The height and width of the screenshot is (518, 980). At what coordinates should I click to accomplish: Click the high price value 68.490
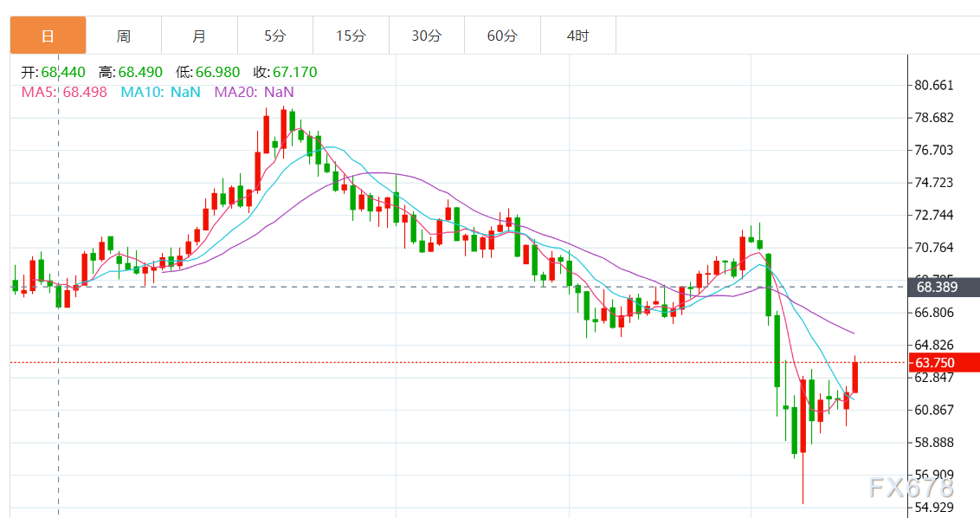click(140, 72)
